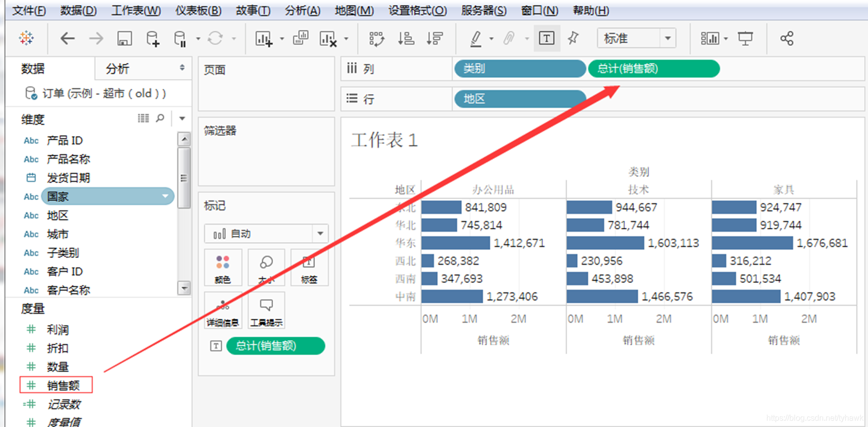The image size is (868, 427).
Task: Save the workbook with the save icon
Action: [x=124, y=38]
